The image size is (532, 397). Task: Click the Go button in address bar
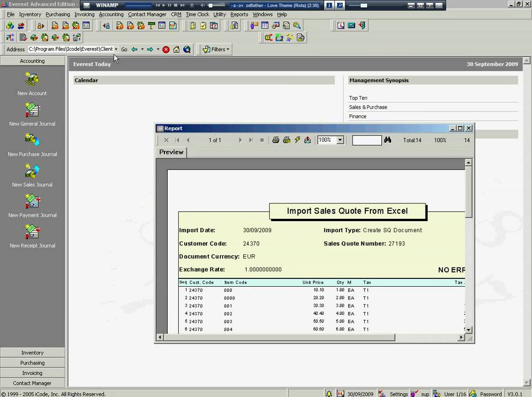pos(124,50)
